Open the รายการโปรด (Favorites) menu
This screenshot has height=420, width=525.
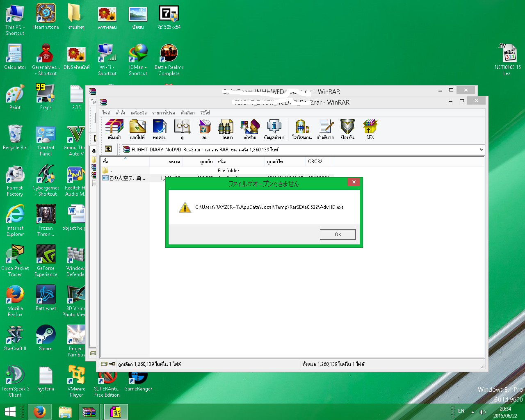[163, 113]
